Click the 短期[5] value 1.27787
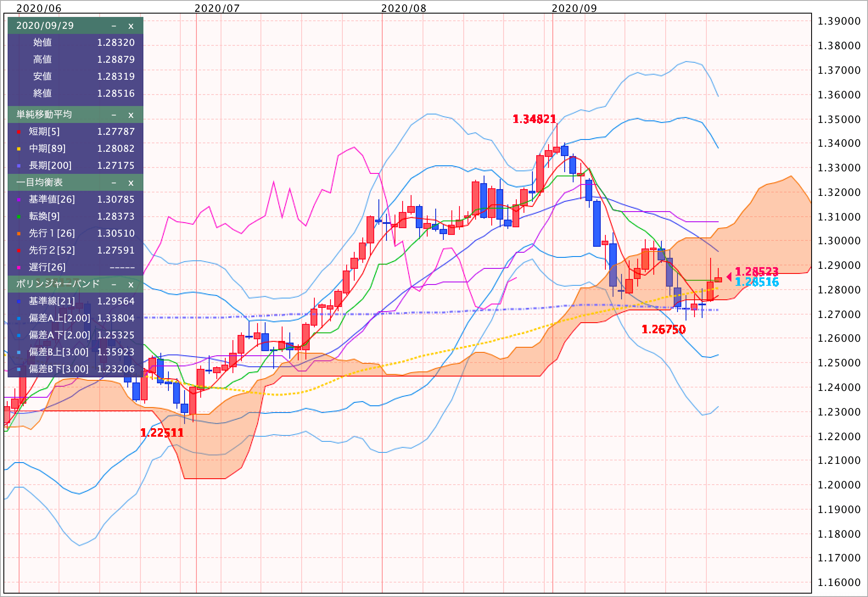The image size is (868, 597). click(x=116, y=132)
